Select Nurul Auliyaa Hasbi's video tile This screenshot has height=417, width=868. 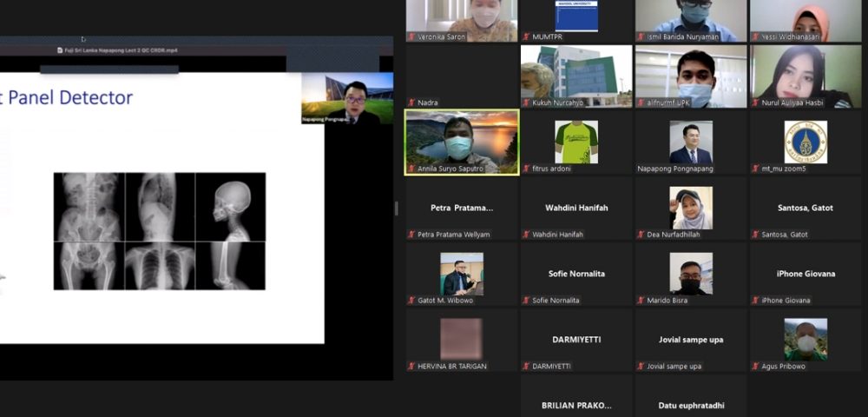click(x=806, y=76)
